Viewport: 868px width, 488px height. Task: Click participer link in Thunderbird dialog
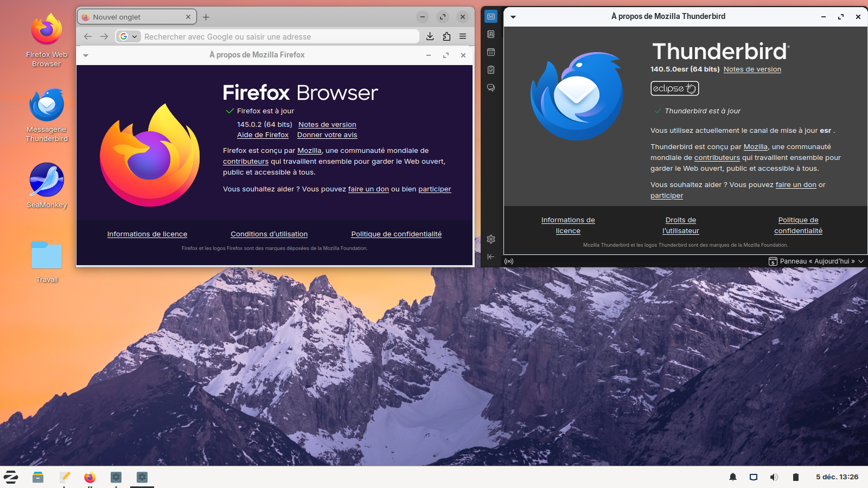pos(667,196)
